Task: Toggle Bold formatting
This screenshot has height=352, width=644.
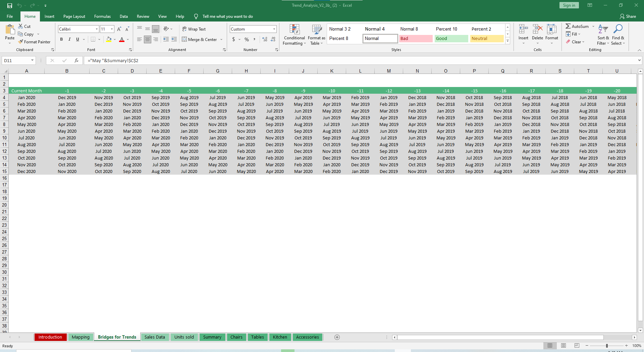Action: [x=61, y=40]
